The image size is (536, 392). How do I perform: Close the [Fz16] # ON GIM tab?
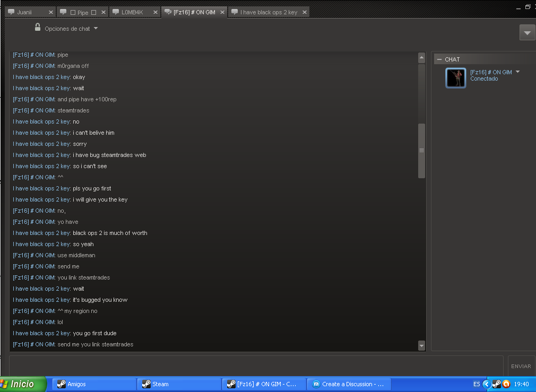(222, 12)
